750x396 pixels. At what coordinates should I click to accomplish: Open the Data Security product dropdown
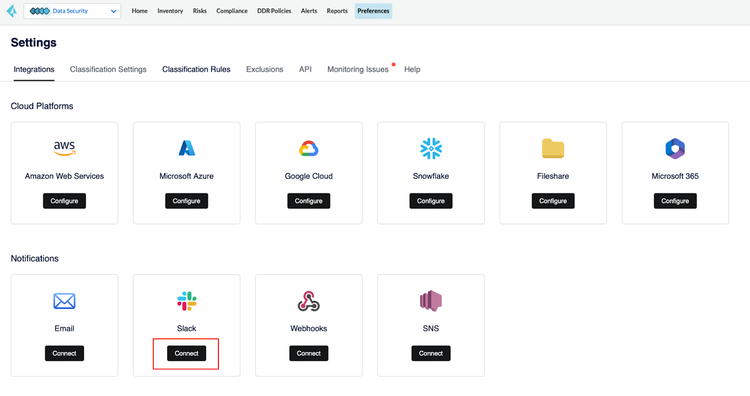72,11
